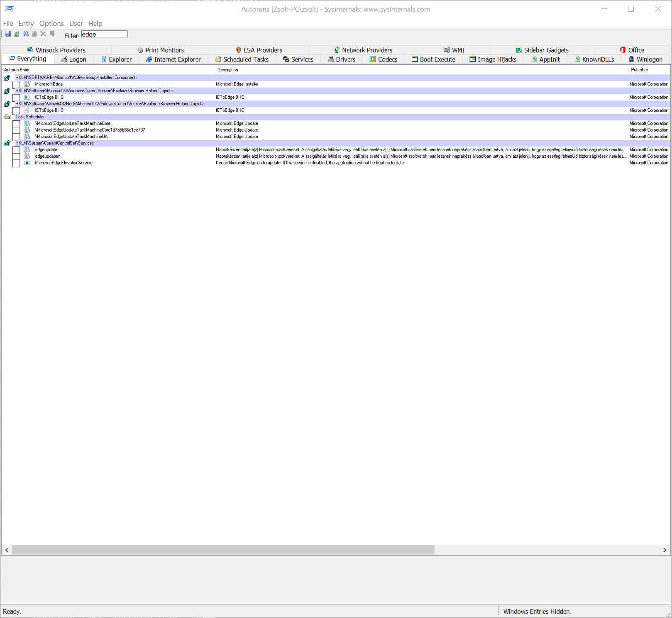Click the Task Scheduler folder icon

pyautogui.click(x=7, y=117)
